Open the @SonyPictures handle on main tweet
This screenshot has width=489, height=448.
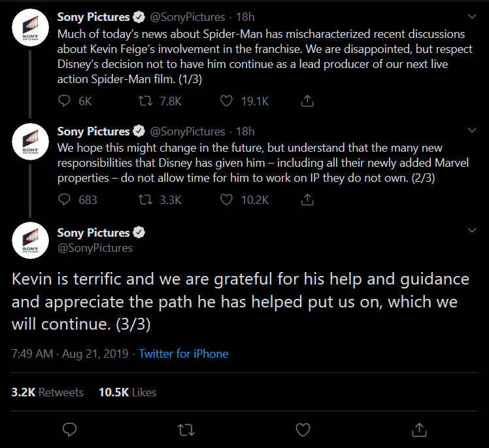click(x=95, y=248)
